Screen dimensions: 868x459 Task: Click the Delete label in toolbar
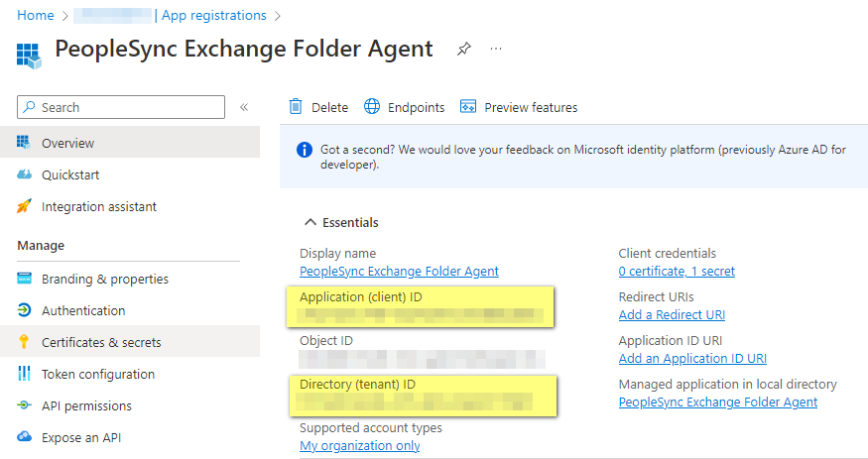coord(330,108)
